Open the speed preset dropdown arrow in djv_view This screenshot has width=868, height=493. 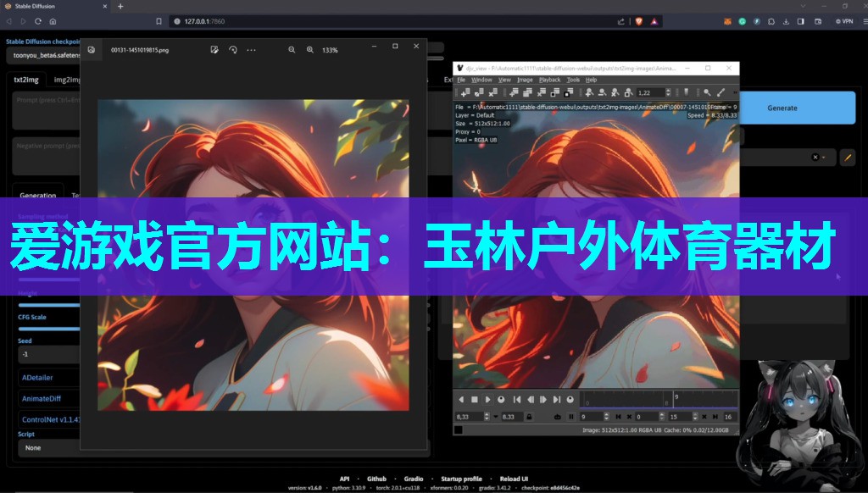[x=495, y=417]
